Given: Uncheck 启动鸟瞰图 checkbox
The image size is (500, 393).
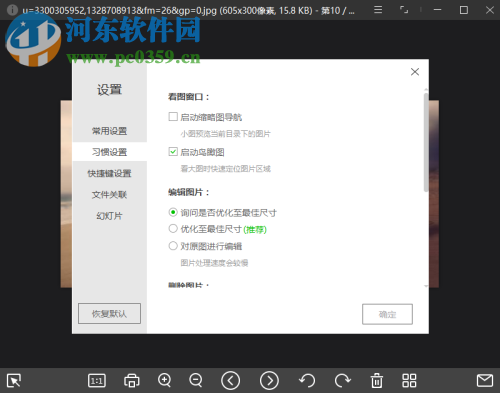Looking at the screenshot, I should [x=173, y=152].
